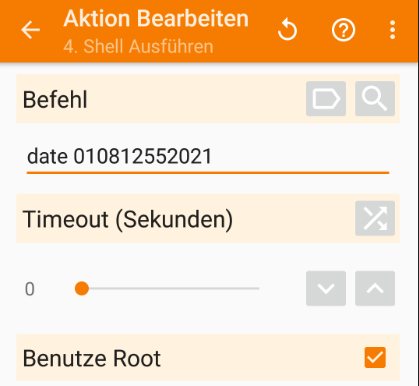This screenshot has height=386, width=419.
Task: Decrease timeout with the down chevron
Action: (x=326, y=288)
